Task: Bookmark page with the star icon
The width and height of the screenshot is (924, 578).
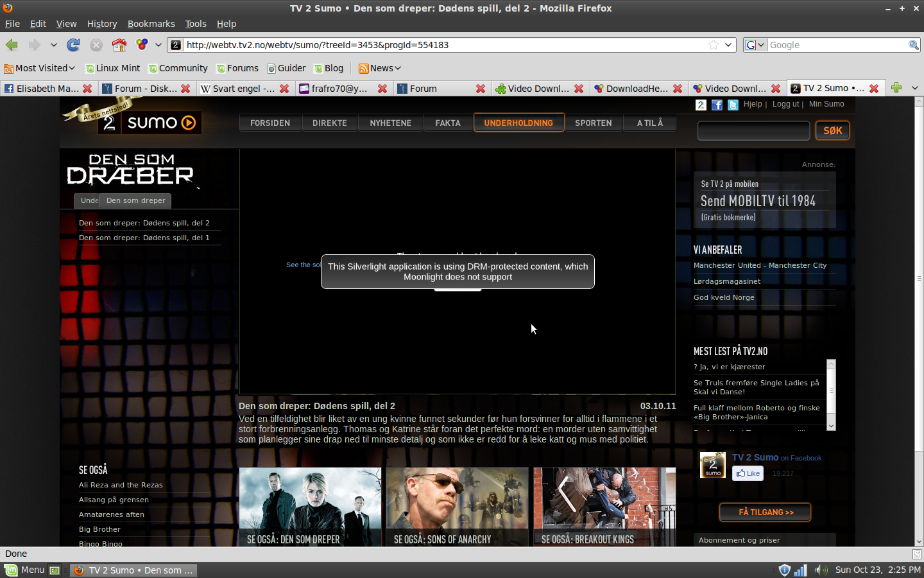Action: coord(714,45)
